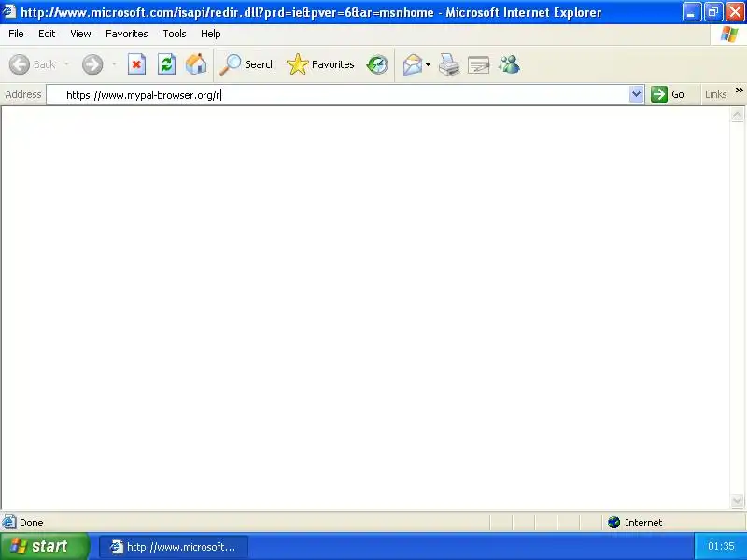Image resolution: width=747 pixels, height=560 pixels.
Task: Click inside the Address bar URL field
Action: pyautogui.click(x=337, y=95)
